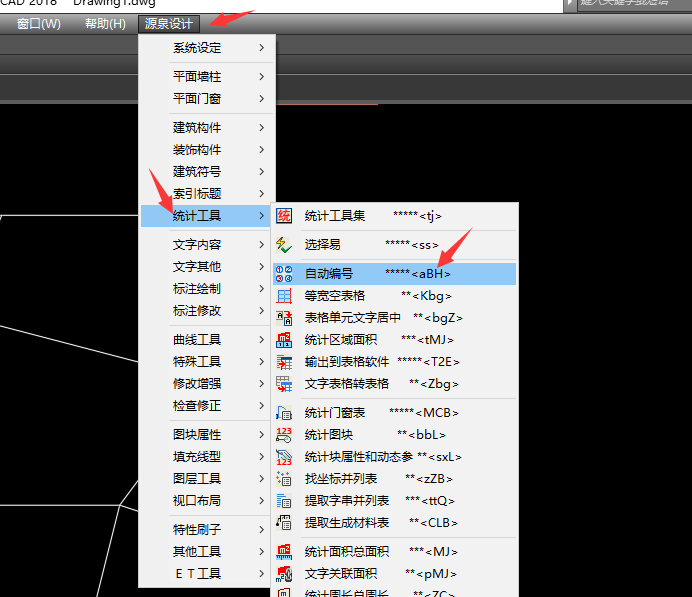
Task: Open the 其他工具 submenu
Action: click(206, 552)
